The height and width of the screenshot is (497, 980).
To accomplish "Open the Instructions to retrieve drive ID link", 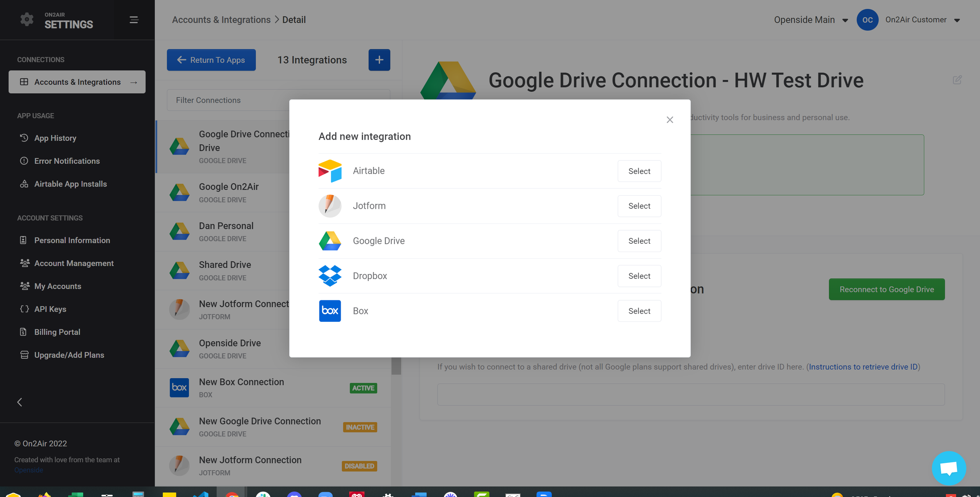I will (863, 367).
